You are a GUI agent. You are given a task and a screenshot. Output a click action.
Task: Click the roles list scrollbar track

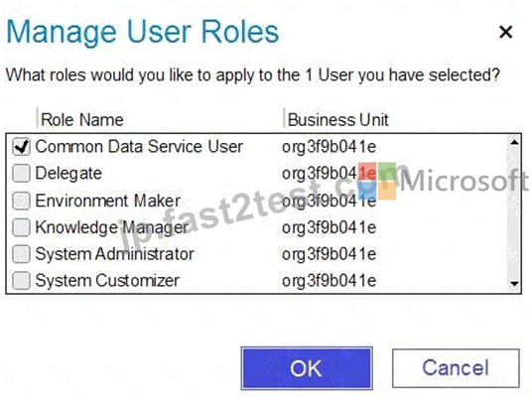tap(514, 213)
